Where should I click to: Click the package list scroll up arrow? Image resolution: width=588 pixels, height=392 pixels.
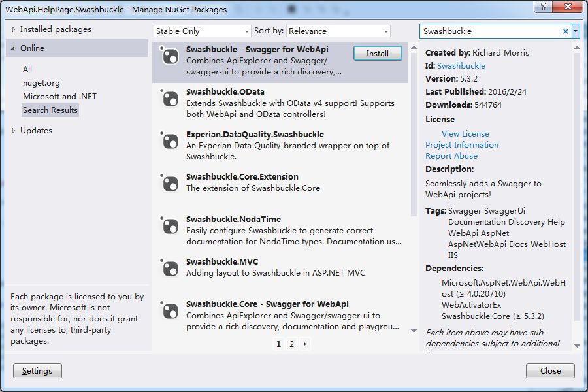coord(414,48)
